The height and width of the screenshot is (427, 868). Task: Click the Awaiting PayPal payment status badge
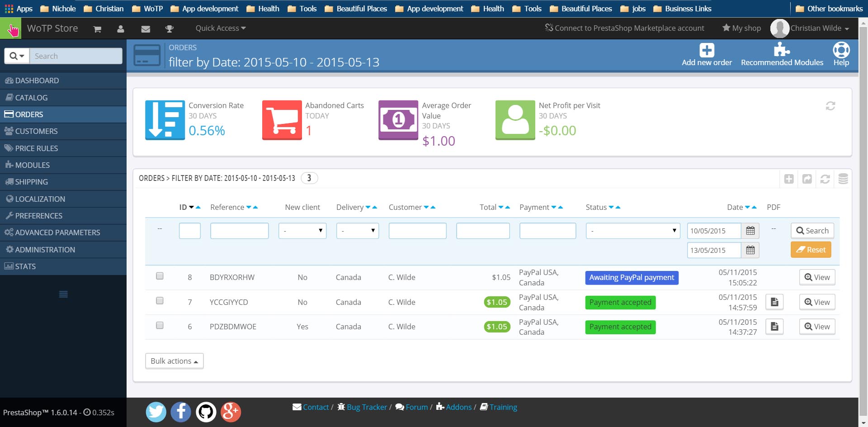click(x=632, y=278)
